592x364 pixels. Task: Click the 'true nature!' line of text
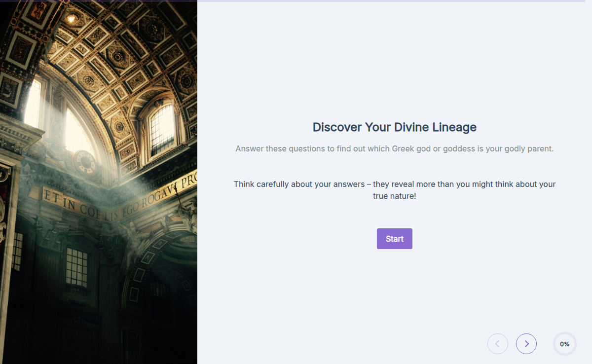click(394, 196)
